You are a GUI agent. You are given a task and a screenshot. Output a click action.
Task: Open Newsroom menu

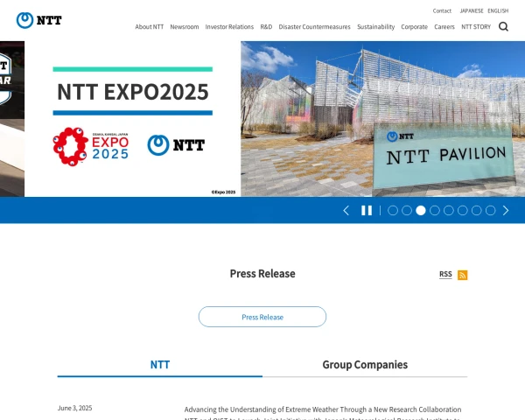[x=185, y=27]
